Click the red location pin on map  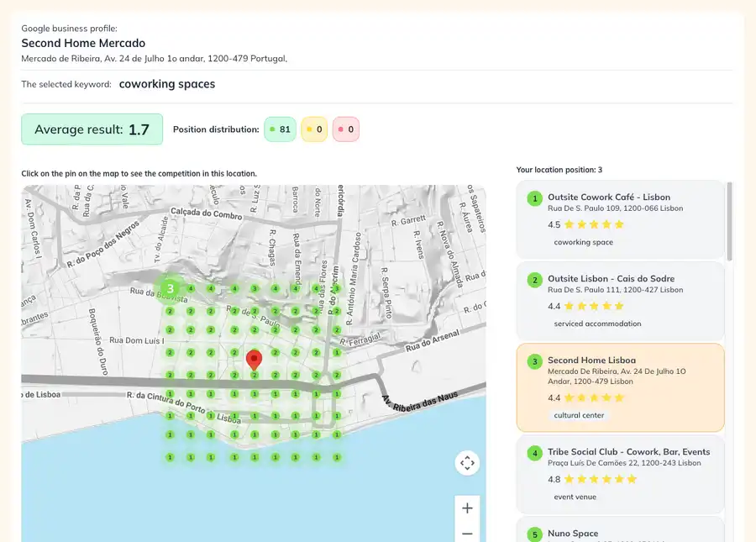click(254, 360)
